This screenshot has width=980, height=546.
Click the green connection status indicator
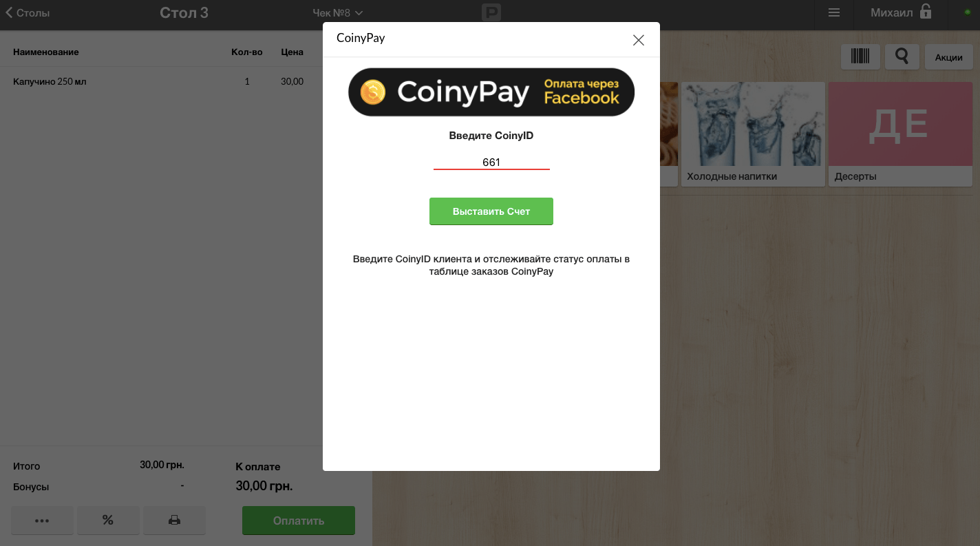click(x=968, y=12)
